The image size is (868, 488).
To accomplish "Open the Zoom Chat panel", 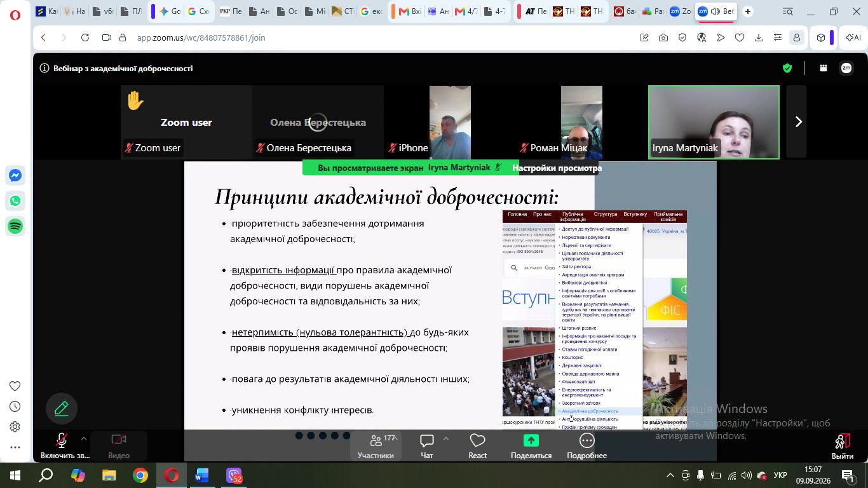I will (x=427, y=446).
